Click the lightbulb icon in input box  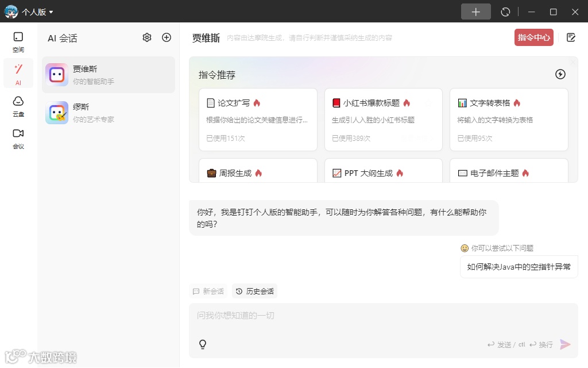coord(203,344)
